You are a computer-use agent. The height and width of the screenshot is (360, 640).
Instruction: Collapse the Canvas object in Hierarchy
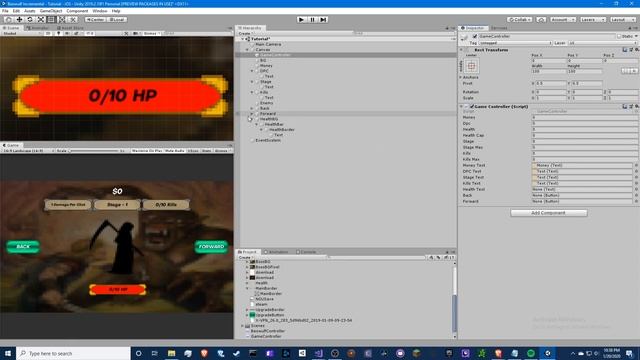tap(247, 50)
